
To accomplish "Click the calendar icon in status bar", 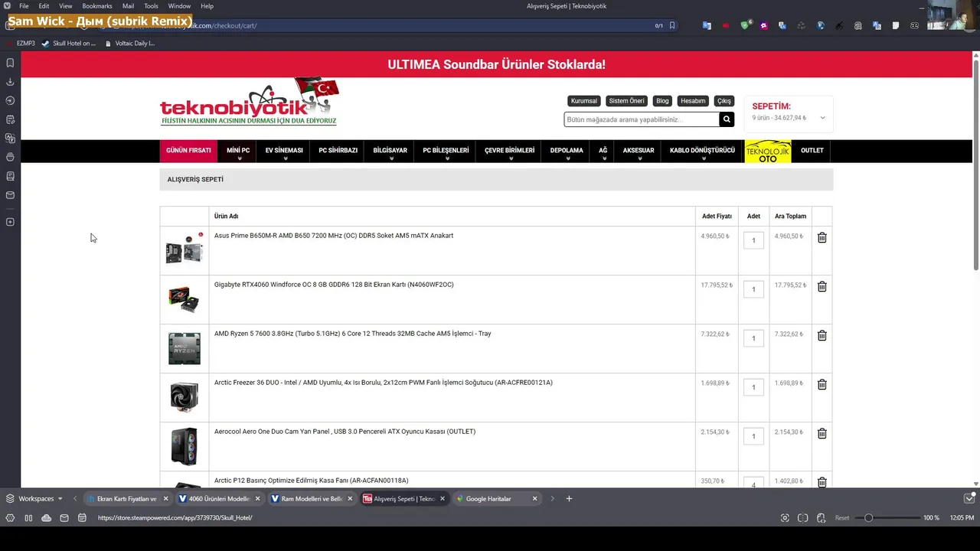I will pyautogui.click(x=82, y=518).
